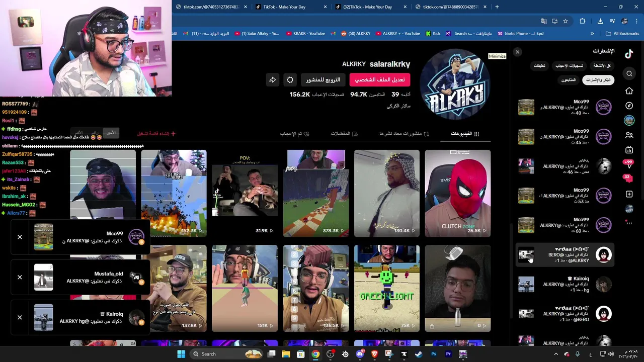Open inbox icon with 32 badge
The width and height of the screenshot is (644, 362).
[x=628, y=179]
